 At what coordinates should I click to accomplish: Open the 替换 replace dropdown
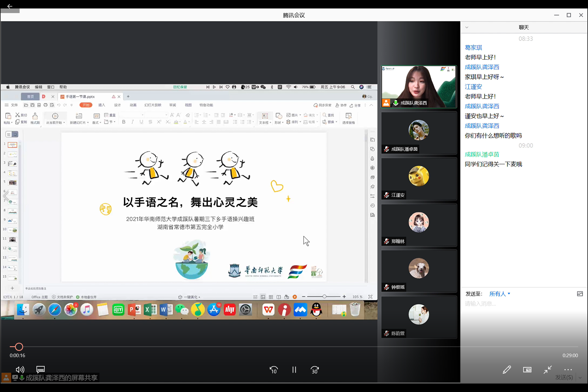[x=330, y=122]
